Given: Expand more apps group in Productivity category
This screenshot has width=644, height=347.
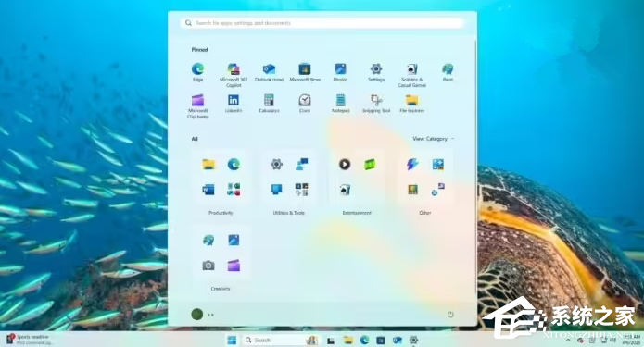Looking at the screenshot, I should pos(234,190).
